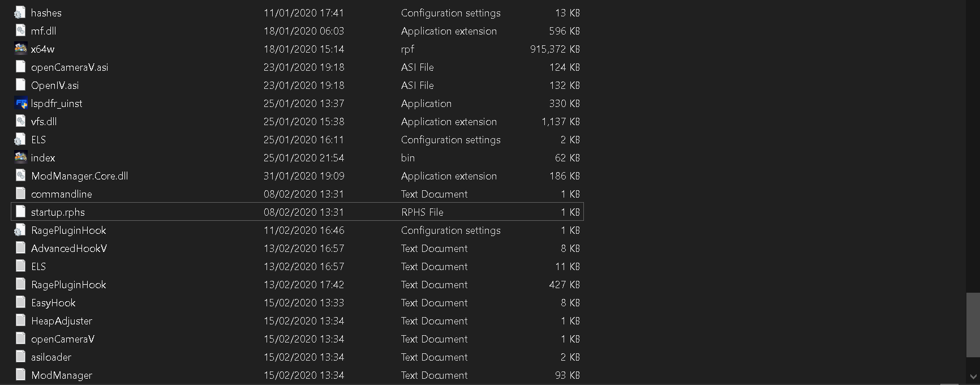This screenshot has width=980, height=385.
Task: Click the ModManager.Core.dll file icon
Action: [x=20, y=176]
